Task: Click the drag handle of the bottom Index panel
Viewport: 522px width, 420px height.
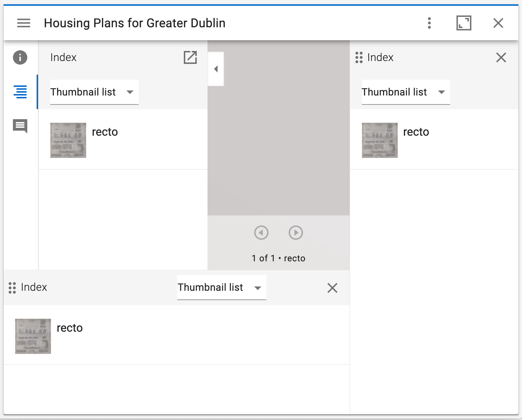Action: point(12,288)
